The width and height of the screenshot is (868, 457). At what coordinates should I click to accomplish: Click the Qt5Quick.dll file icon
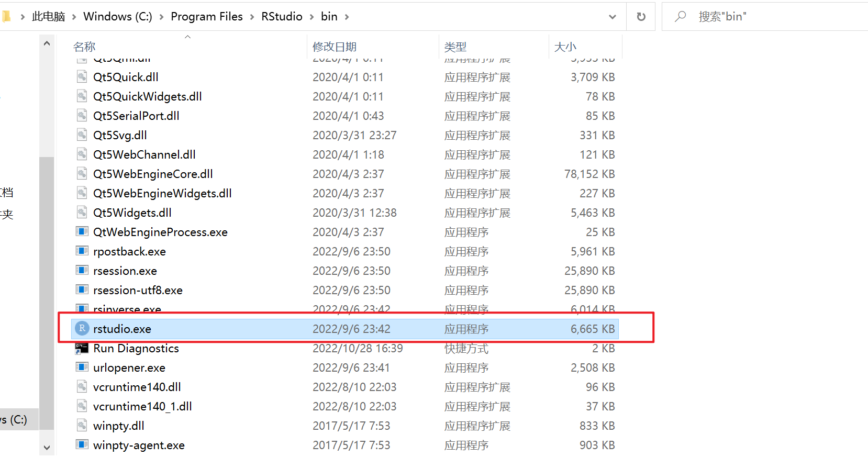click(82, 77)
